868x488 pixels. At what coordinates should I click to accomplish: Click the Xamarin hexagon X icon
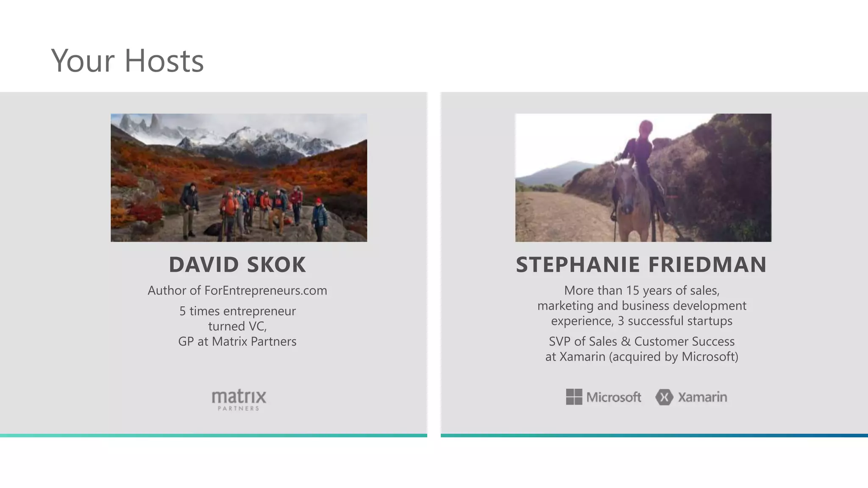point(664,397)
